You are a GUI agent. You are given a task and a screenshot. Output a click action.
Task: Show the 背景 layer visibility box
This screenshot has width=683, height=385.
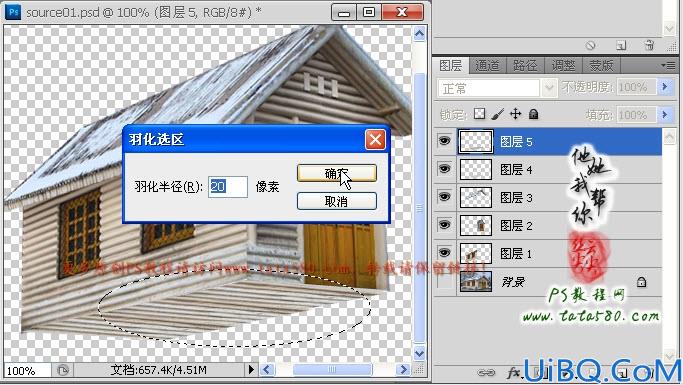(x=444, y=282)
